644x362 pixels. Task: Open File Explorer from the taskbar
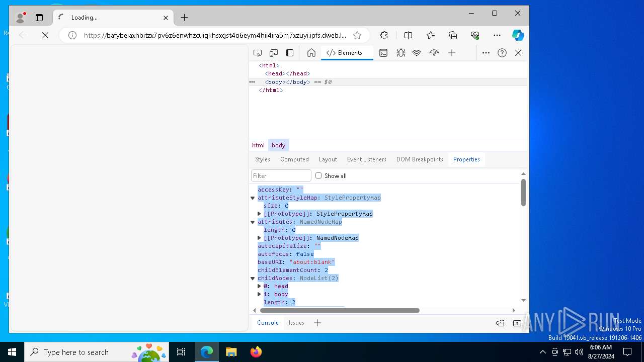pyautogui.click(x=231, y=352)
